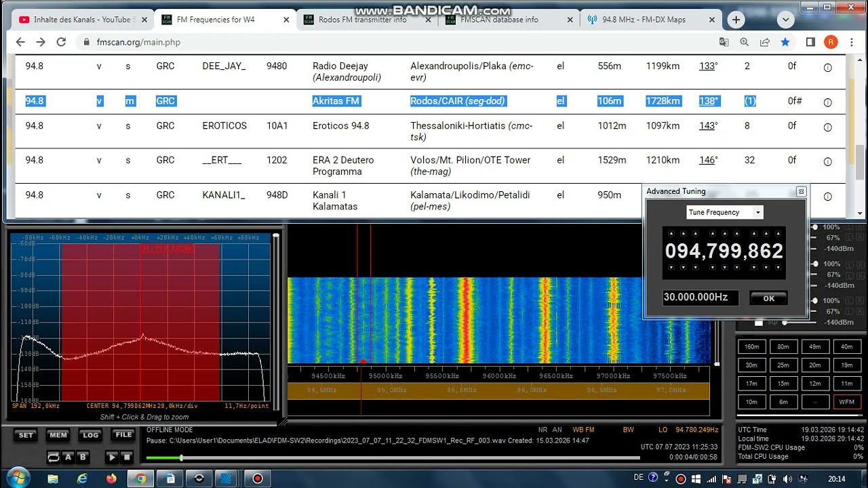Open Chrome tab search dropdown
This screenshot has height=488, width=868.
(786, 20)
